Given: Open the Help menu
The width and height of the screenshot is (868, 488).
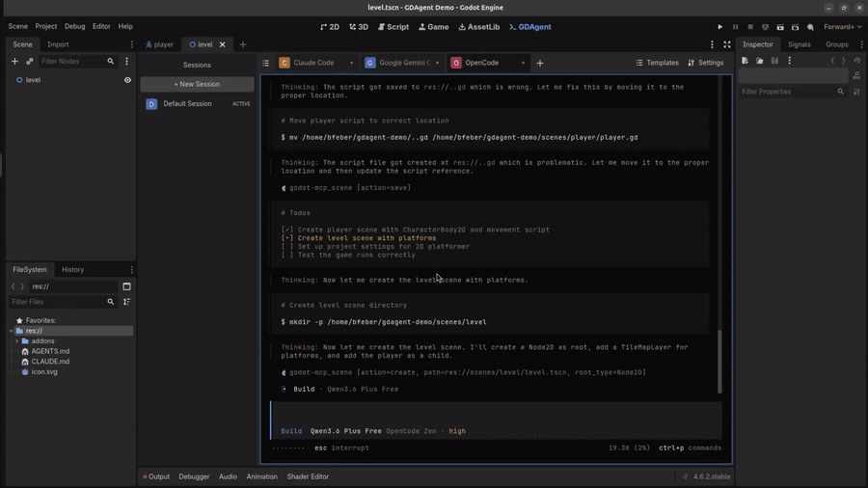Looking at the screenshot, I should tap(125, 26).
